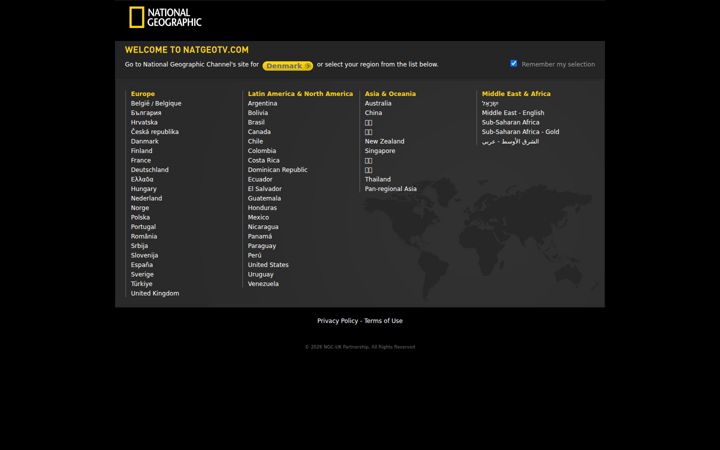This screenshot has height=450, width=720.
Task: Open Deutschland site link
Action: click(x=150, y=170)
